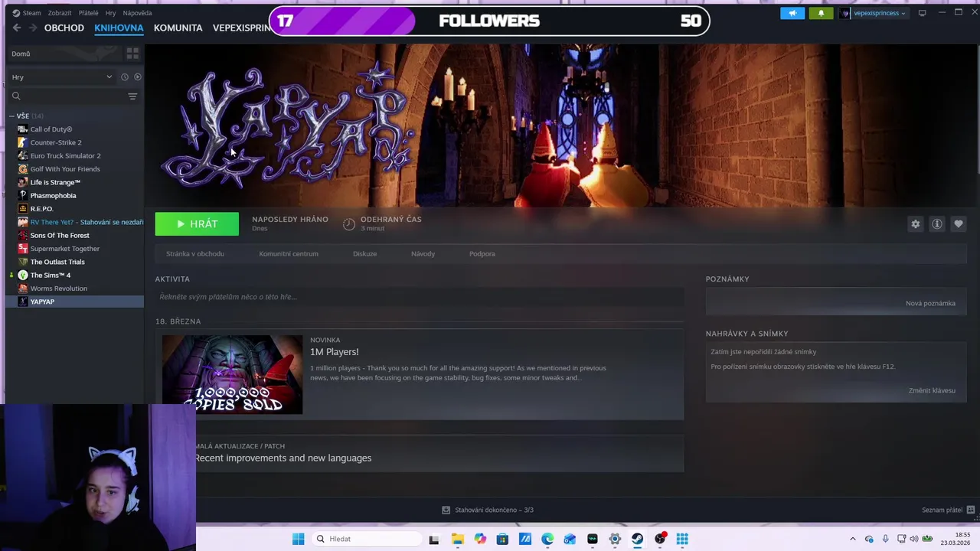
Task: Click the green HRÁT play button
Action: coord(197,224)
